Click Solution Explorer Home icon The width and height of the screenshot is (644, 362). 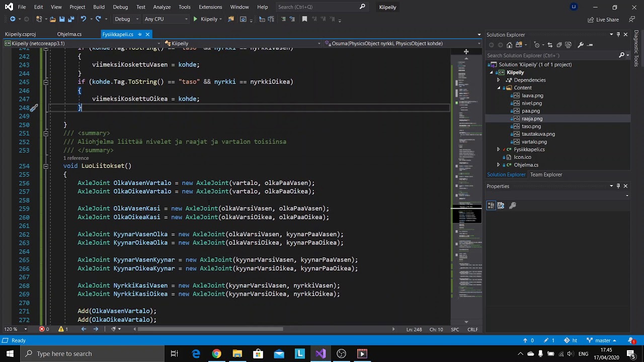tap(509, 45)
